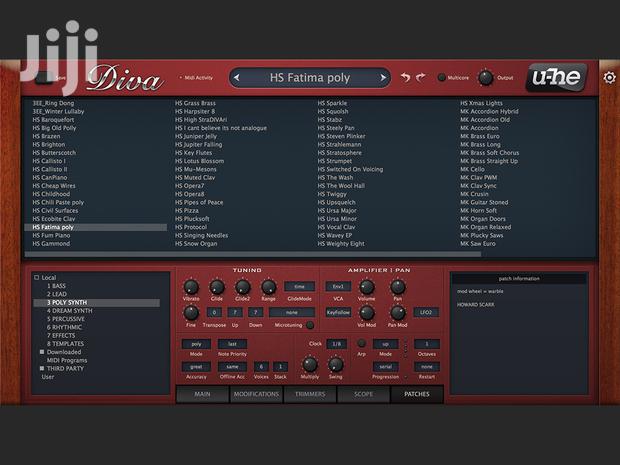Screen dimensions: 620x465
Task: Open the Microtuning 'none' selector
Action: [x=292, y=312]
